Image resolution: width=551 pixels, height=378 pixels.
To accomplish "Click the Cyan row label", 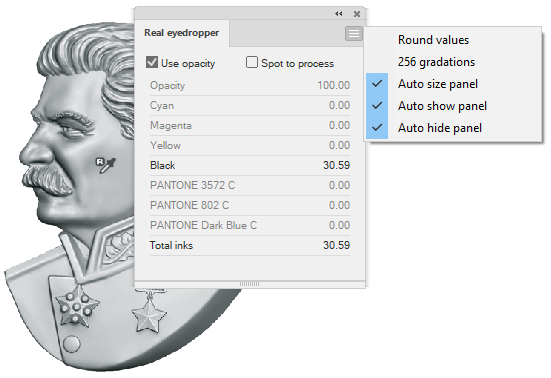I will pyautogui.click(x=162, y=106).
